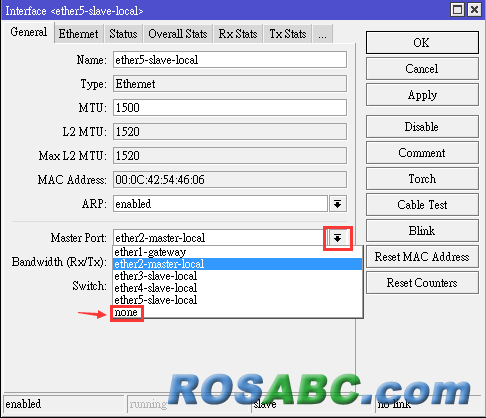Switch to the Ethernet tab

pyautogui.click(x=78, y=34)
